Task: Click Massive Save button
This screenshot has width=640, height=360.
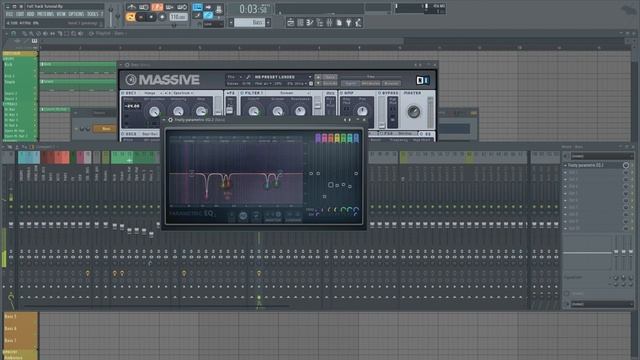Action: [330, 77]
